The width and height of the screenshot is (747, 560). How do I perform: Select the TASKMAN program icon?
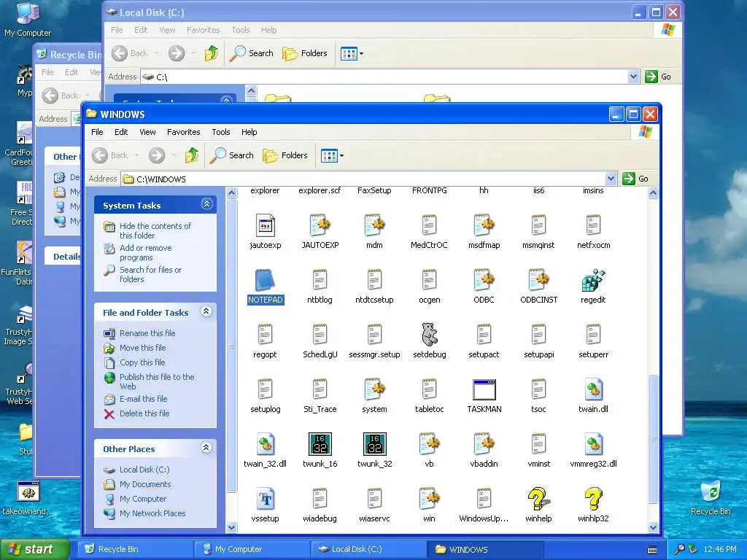point(484,389)
